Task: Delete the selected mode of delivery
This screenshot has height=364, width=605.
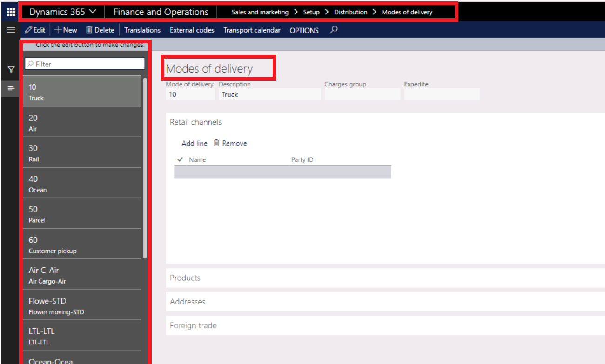Action: tap(100, 30)
